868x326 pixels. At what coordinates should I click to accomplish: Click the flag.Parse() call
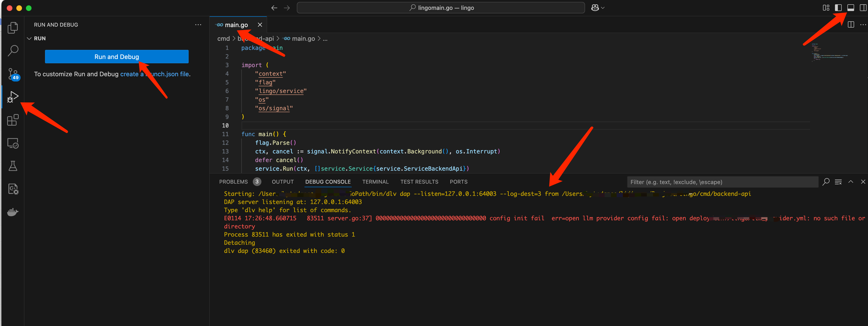275,143
